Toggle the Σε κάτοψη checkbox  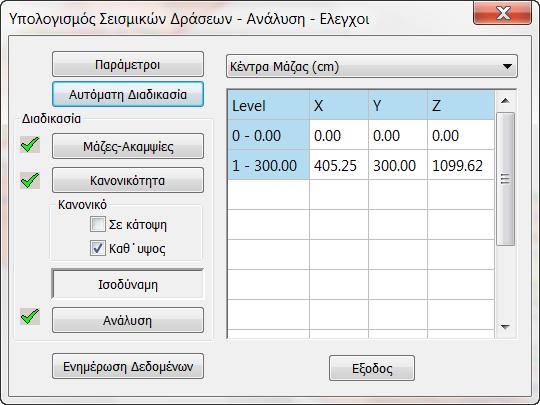(98, 225)
